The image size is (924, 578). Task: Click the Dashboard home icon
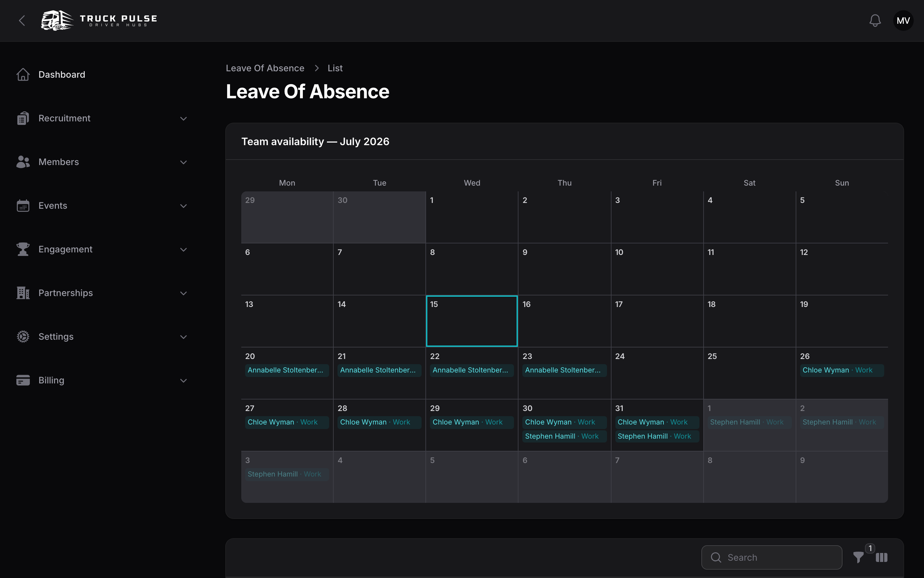coord(23,74)
